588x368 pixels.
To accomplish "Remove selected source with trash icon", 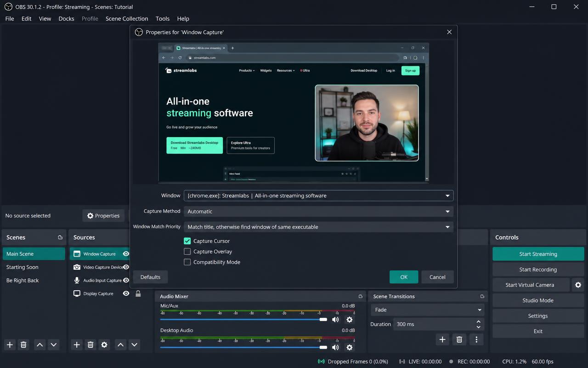I will 90,345.
